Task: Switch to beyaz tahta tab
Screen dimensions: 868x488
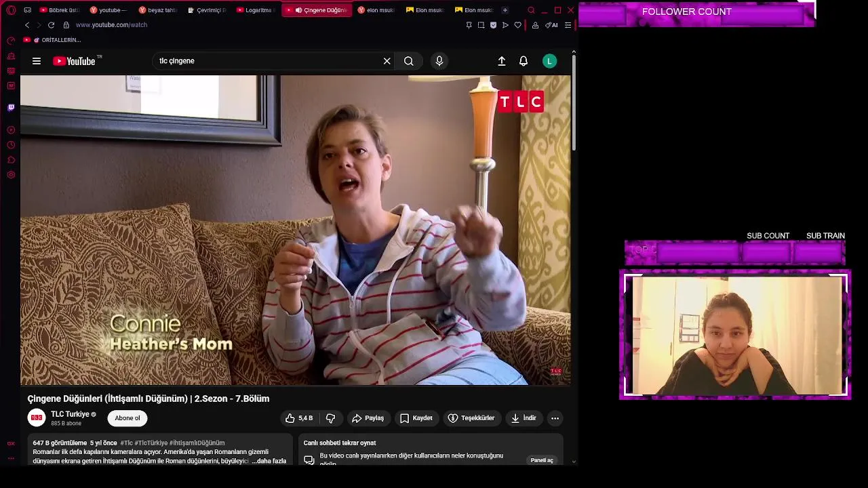Action: coord(158,10)
